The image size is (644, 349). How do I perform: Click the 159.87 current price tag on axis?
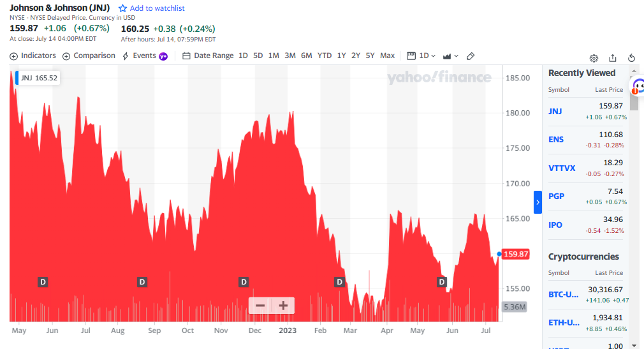click(x=515, y=254)
